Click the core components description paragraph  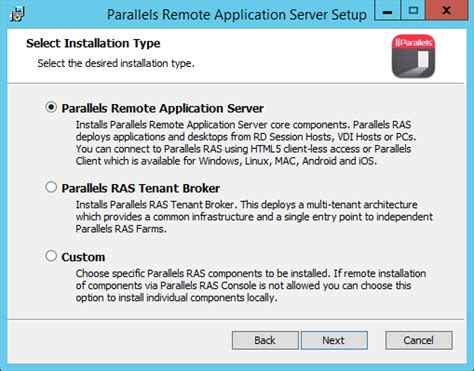click(246, 143)
